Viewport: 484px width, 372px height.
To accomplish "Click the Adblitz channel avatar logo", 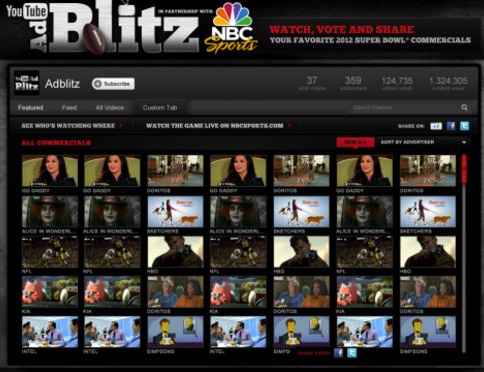I will click(x=27, y=83).
